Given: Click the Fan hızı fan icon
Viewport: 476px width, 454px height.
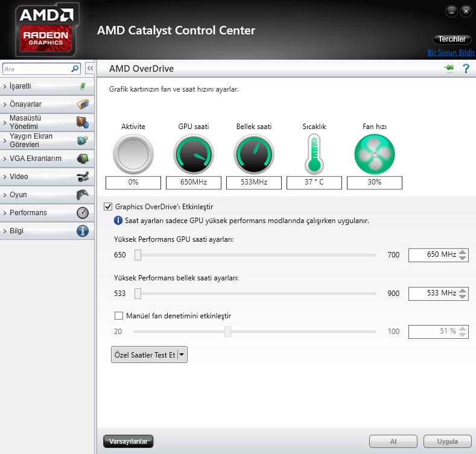Looking at the screenshot, I should point(375,154).
